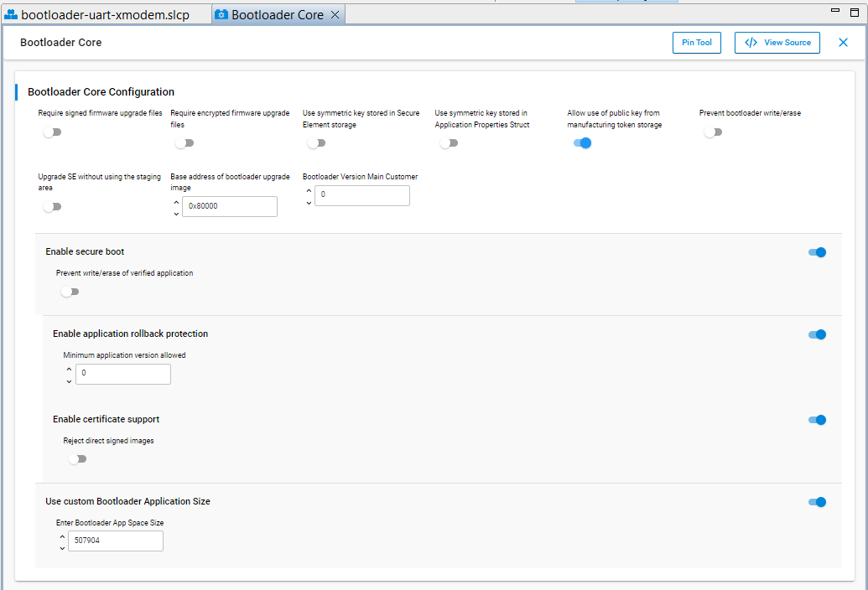This screenshot has width=868, height=590.
Task: Increment Minimum application version allowed
Action: point(69,369)
